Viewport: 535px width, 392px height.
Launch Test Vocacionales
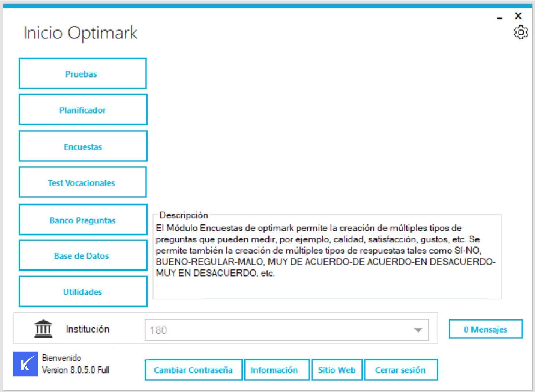point(83,182)
